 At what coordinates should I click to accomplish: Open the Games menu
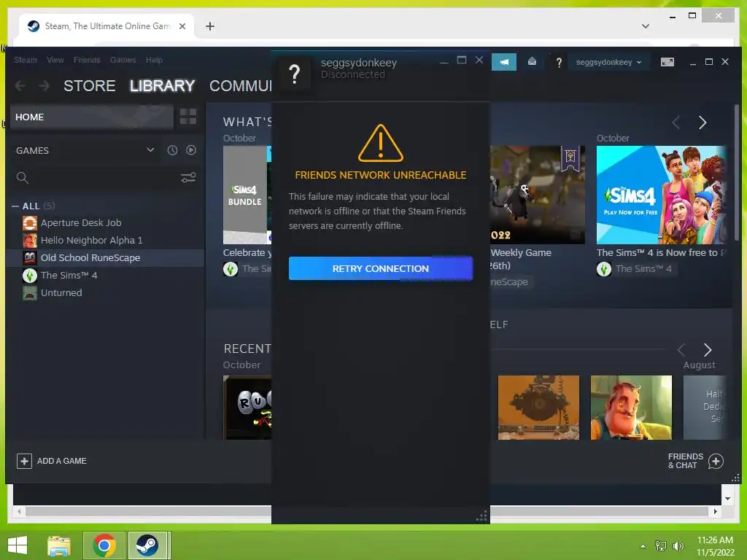tap(123, 60)
